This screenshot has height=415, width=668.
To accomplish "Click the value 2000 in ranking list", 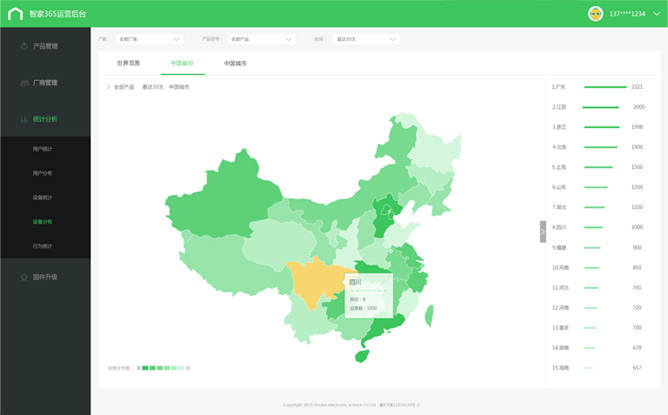I will [x=639, y=107].
